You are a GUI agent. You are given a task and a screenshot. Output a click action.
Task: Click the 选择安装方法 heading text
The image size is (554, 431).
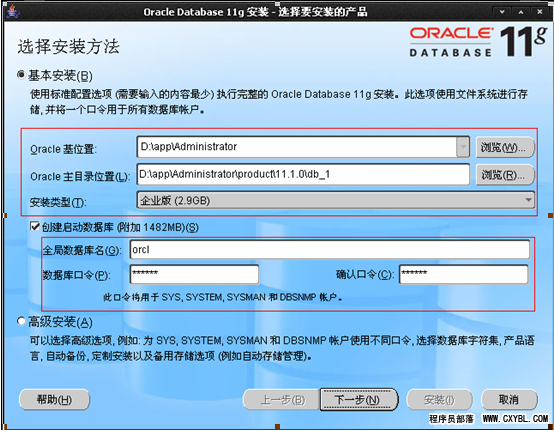[69, 47]
